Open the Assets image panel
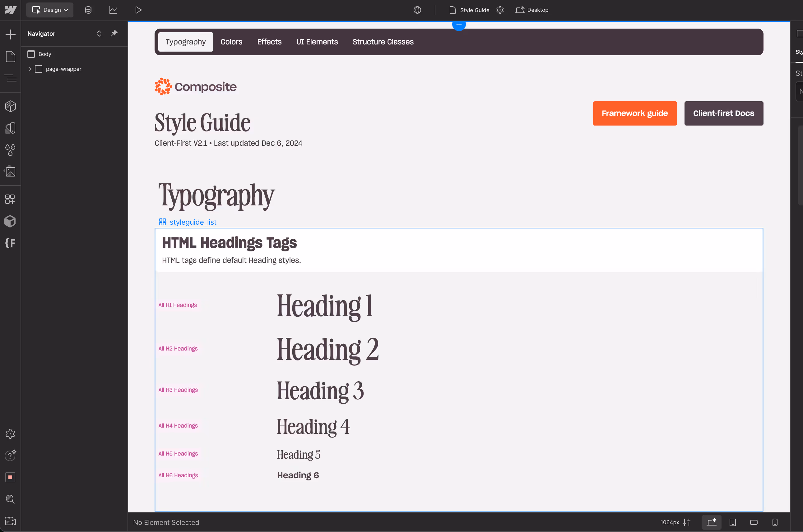This screenshot has height=532, width=803. point(10,172)
